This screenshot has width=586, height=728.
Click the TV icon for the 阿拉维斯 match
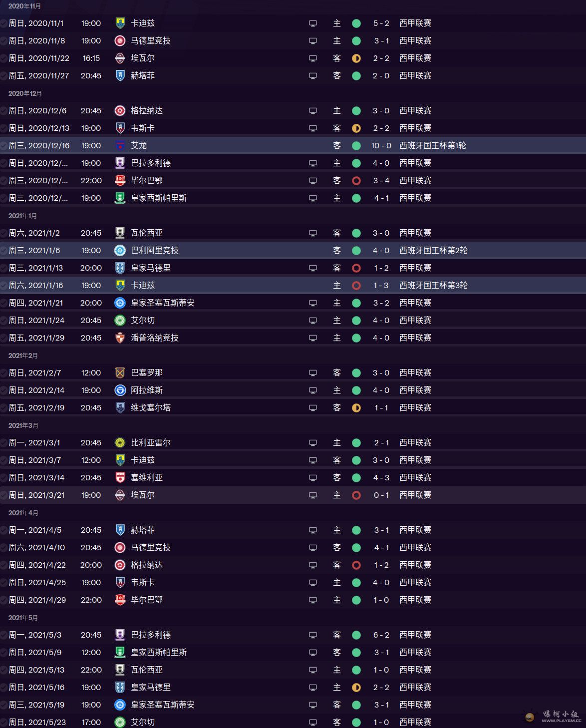click(313, 390)
